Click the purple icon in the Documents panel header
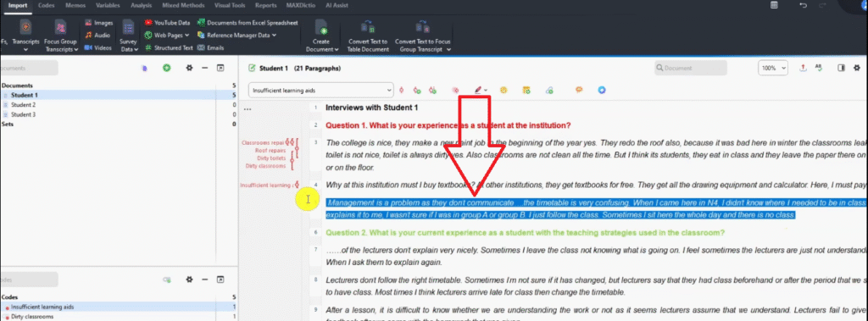The image size is (868, 321). (x=144, y=68)
